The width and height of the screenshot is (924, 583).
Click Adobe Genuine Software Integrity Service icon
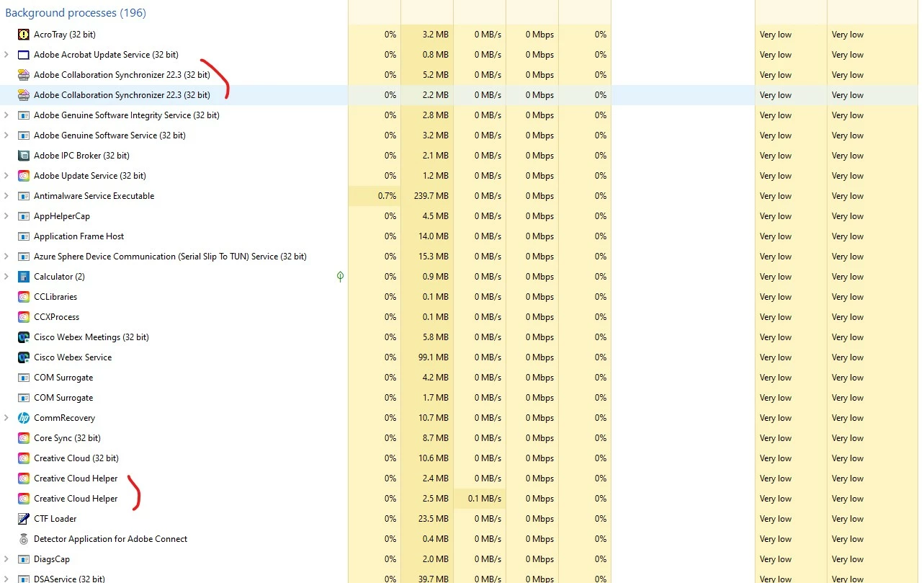(23, 115)
